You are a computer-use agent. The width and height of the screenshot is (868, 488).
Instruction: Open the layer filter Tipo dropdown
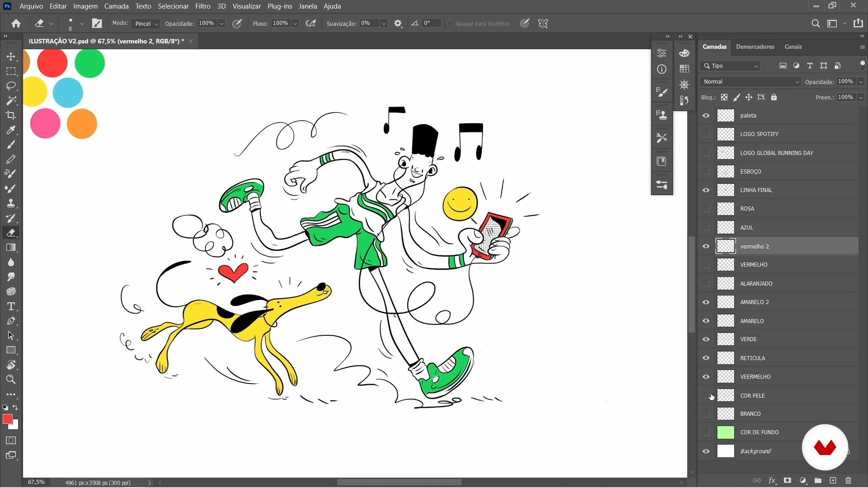(x=730, y=66)
